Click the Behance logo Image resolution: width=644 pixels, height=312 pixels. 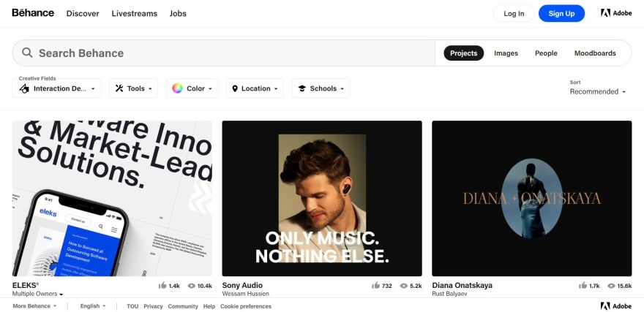click(33, 12)
